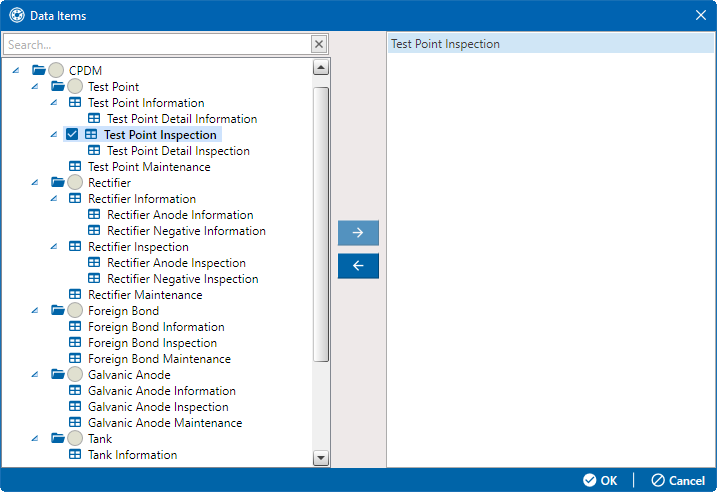Image resolution: width=717 pixels, height=492 pixels.
Task: Cancel the Data Items dialog
Action: [x=678, y=480]
